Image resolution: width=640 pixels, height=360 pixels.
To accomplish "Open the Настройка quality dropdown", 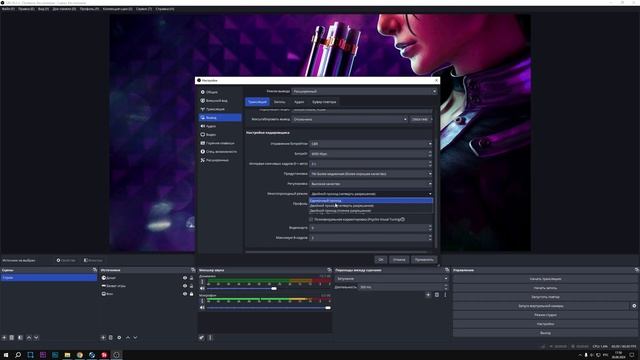I will [371, 184].
